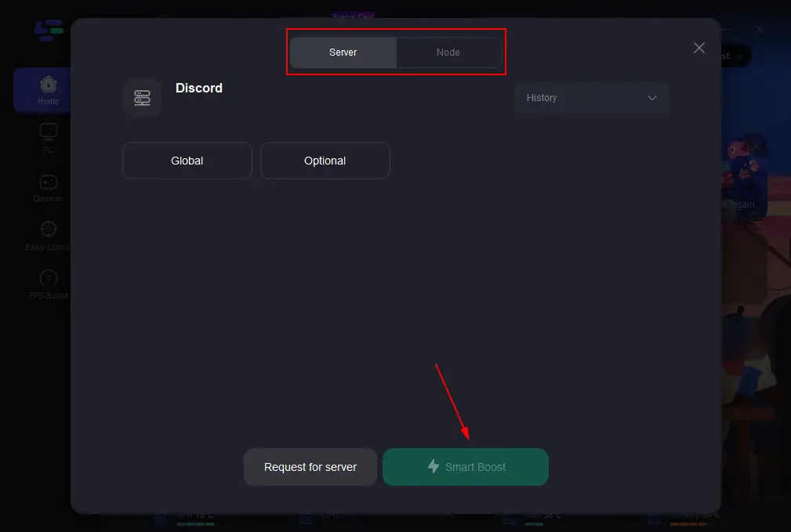Click the History dropdown chevron arrow

point(652,98)
